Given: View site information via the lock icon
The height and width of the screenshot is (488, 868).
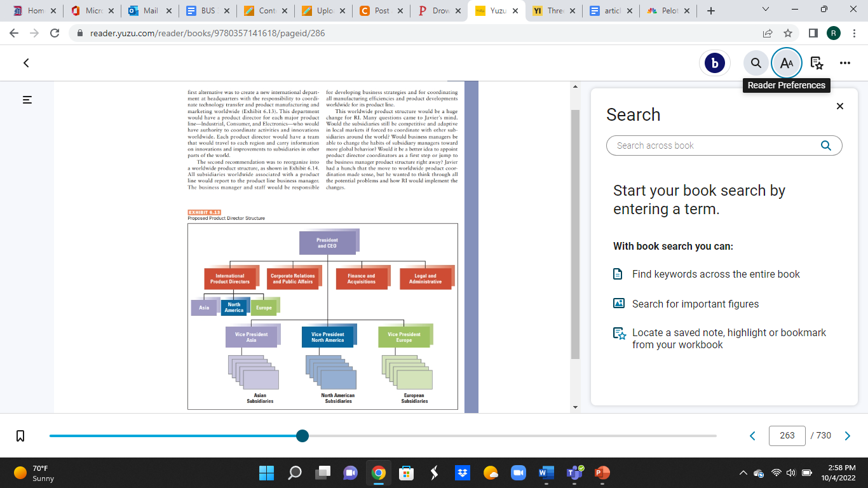Looking at the screenshot, I should (81, 33).
